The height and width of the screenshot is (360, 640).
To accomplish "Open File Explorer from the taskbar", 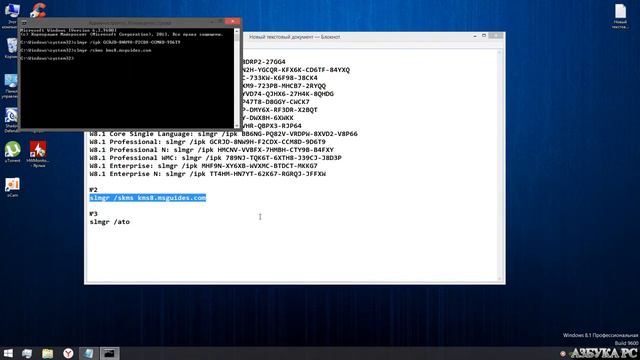I will pos(47,353).
